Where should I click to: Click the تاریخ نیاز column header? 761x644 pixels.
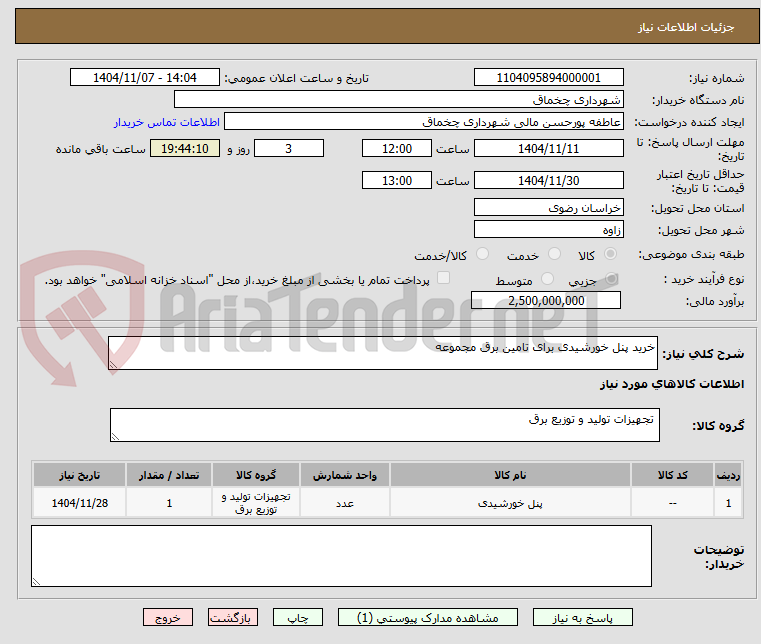pyautogui.click(x=80, y=475)
